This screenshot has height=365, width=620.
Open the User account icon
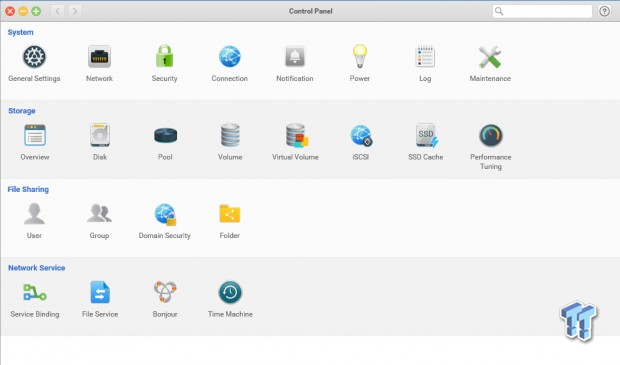pyautogui.click(x=34, y=214)
